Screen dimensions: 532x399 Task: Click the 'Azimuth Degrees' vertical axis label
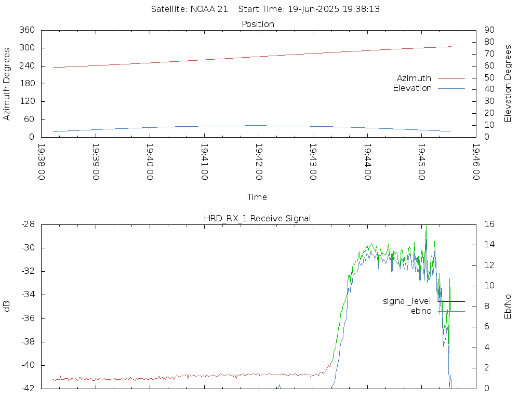click(x=6, y=84)
